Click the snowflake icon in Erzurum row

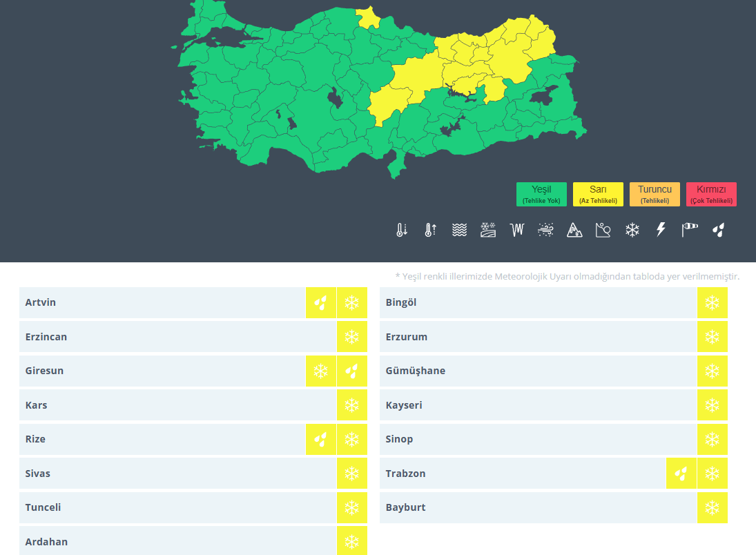712,337
